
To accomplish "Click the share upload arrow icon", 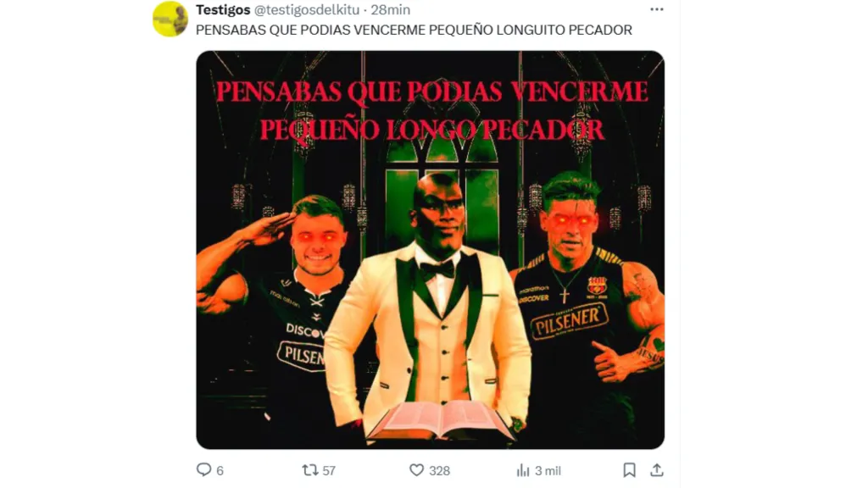I will click(x=657, y=470).
